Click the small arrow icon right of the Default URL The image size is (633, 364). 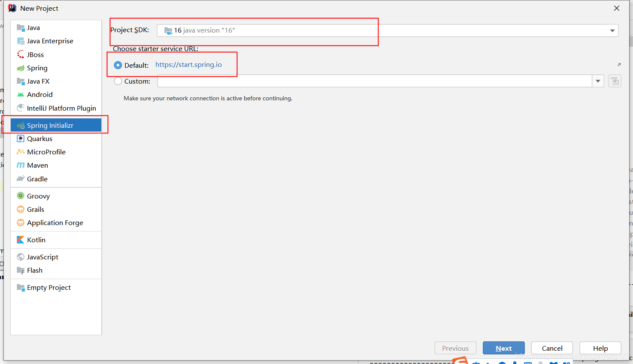coord(619,65)
